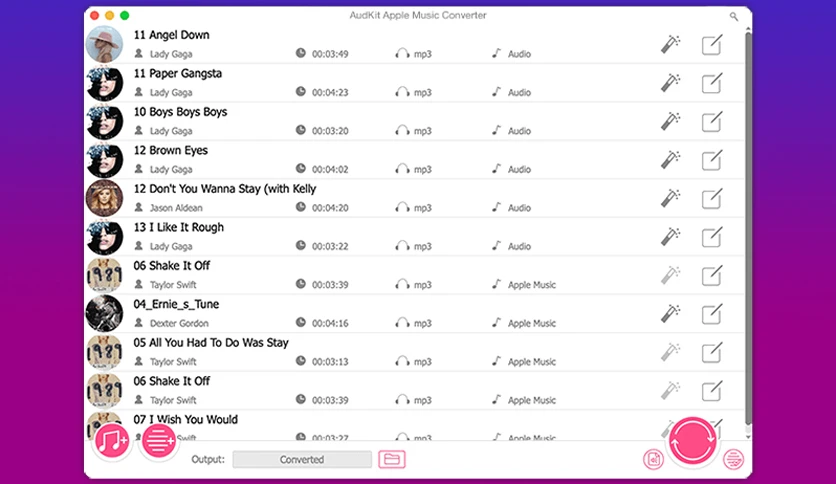This screenshot has width=836, height=484.
Task: Click duration "00:03:22" on I Like It Rough row
Action: [330, 246]
